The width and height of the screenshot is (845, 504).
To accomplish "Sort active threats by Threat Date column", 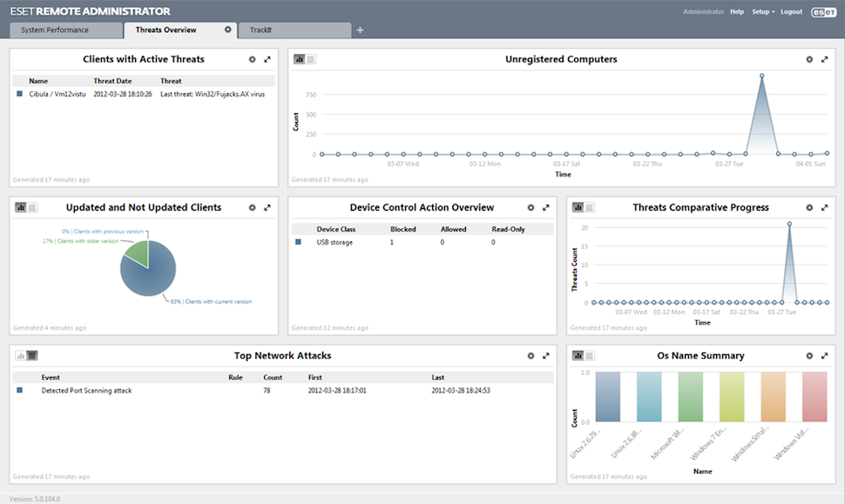I will (112, 81).
